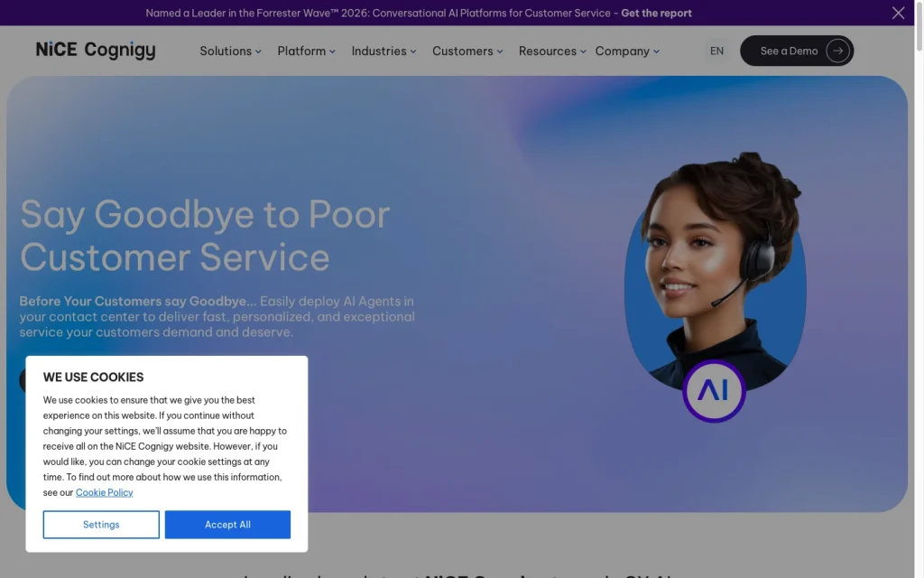Screen dimensions: 924x578
Task: Open the Platform navigation menu
Action: (x=307, y=51)
